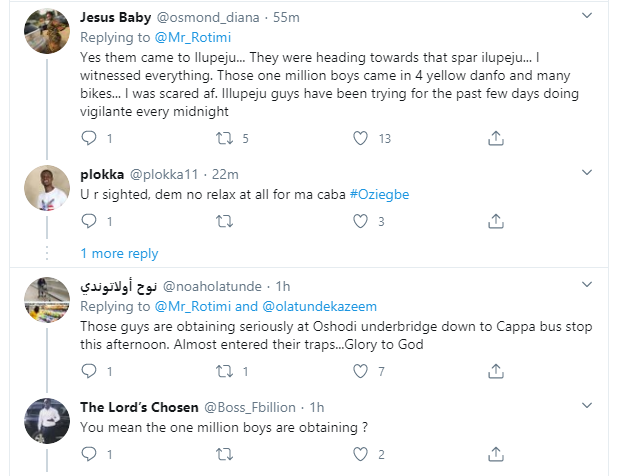Show 1 more reply
The width and height of the screenshot is (620, 476).
tap(119, 253)
